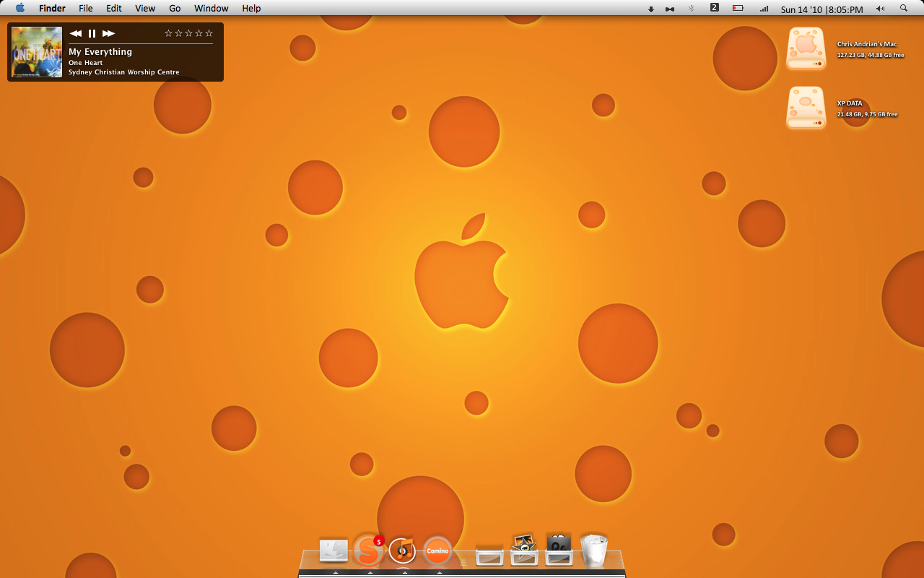
Task: Expand the Photoshop Dock stack
Action: 559,551
